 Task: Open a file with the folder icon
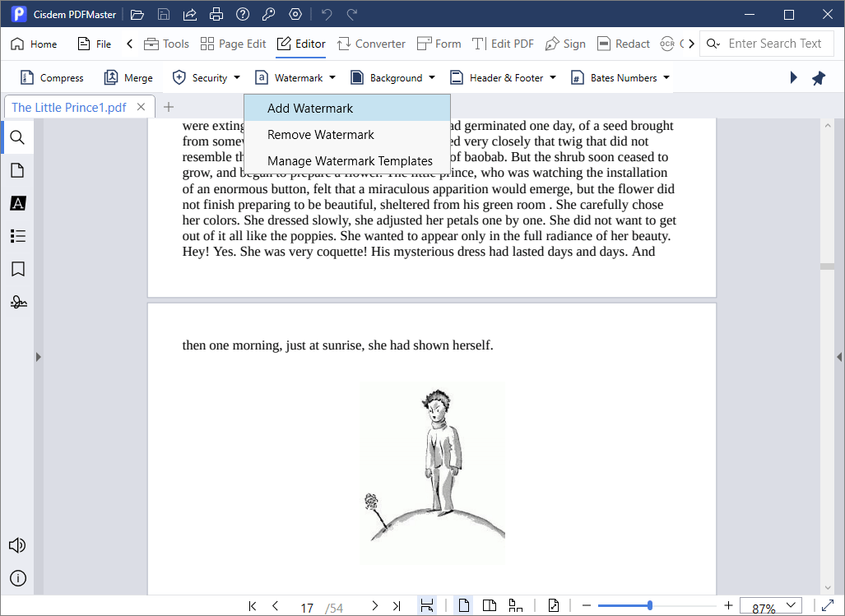(137, 15)
